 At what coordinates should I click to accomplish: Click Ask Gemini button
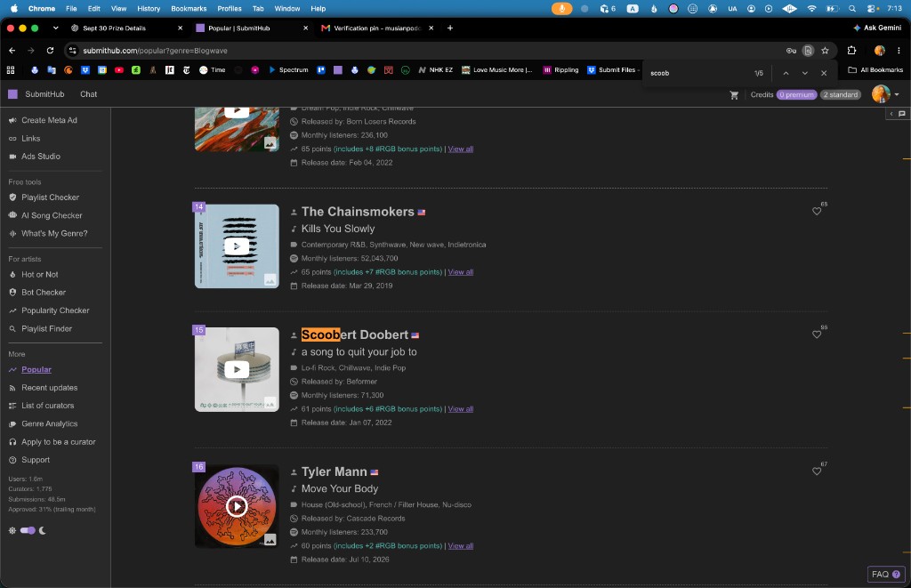876,28
